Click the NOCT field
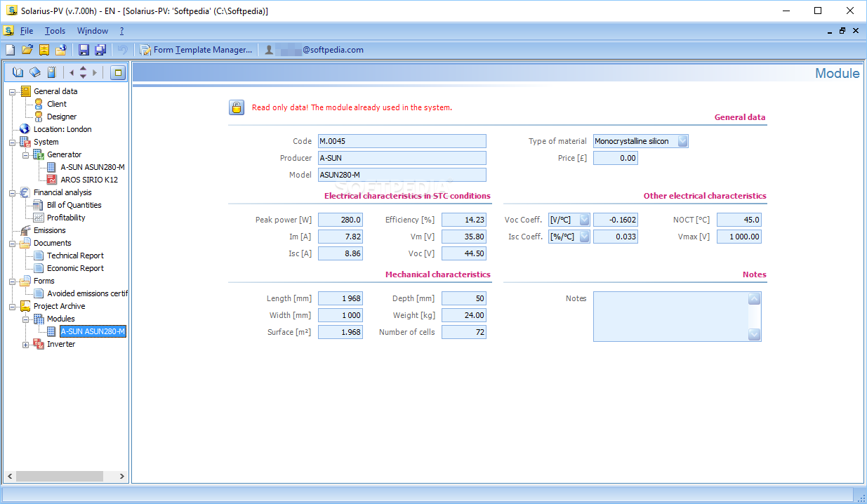 click(x=739, y=220)
